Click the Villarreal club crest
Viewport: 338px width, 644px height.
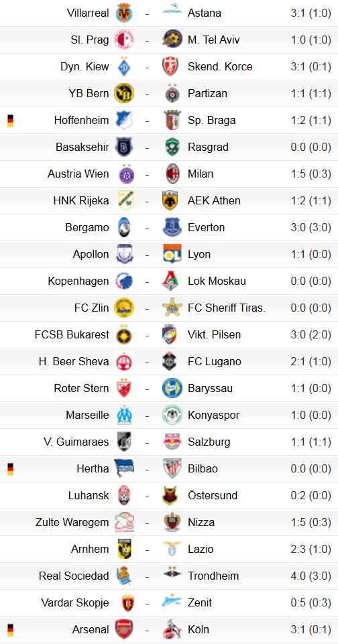[x=124, y=13]
